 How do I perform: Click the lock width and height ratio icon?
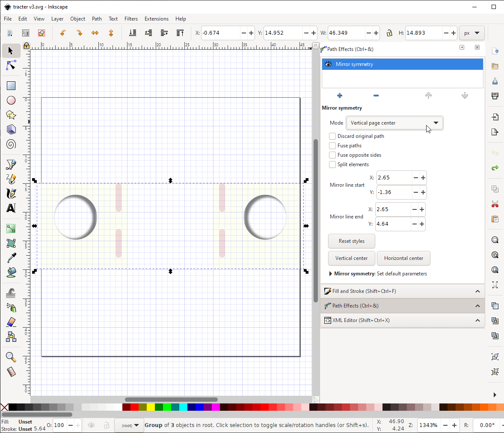pyautogui.click(x=389, y=33)
